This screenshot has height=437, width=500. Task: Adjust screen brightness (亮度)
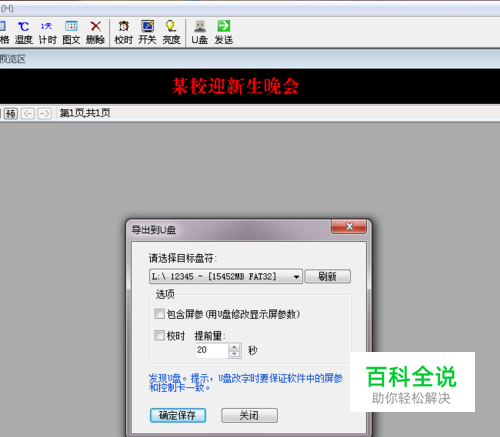click(171, 32)
